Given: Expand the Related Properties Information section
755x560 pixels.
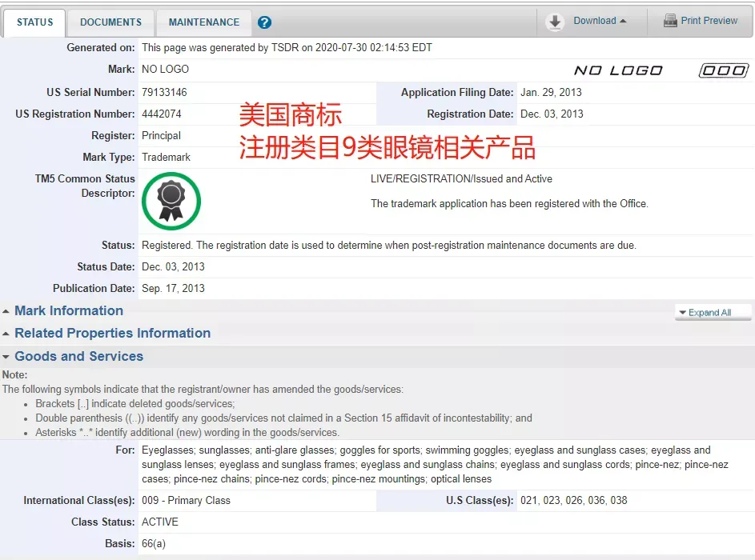Looking at the screenshot, I should point(106,333).
